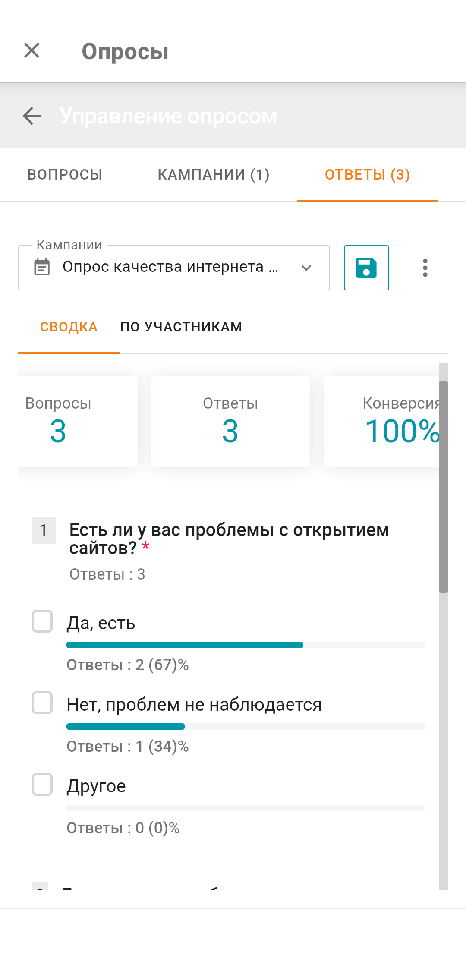Open the "Опрос качества интернета" campaign selector
This screenshot has height=980, width=466.
coord(170,267)
